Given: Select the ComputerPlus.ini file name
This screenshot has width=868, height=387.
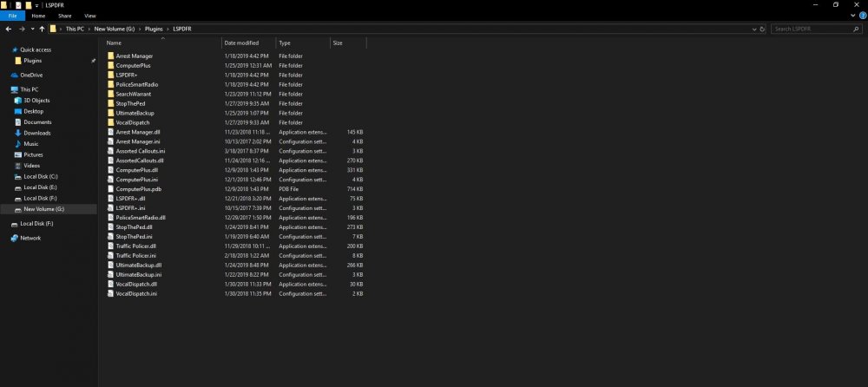Looking at the screenshot, I should coord(137,180).
